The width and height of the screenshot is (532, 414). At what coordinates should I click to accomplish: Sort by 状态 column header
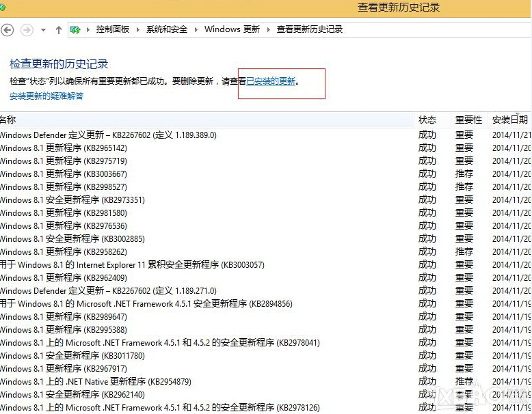tap(432, 120)
